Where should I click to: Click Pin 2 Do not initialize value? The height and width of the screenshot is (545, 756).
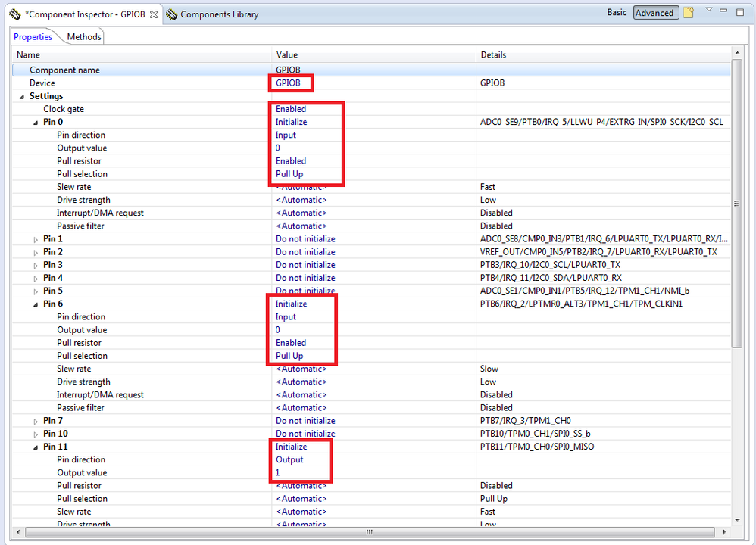(x=305, y=252)
